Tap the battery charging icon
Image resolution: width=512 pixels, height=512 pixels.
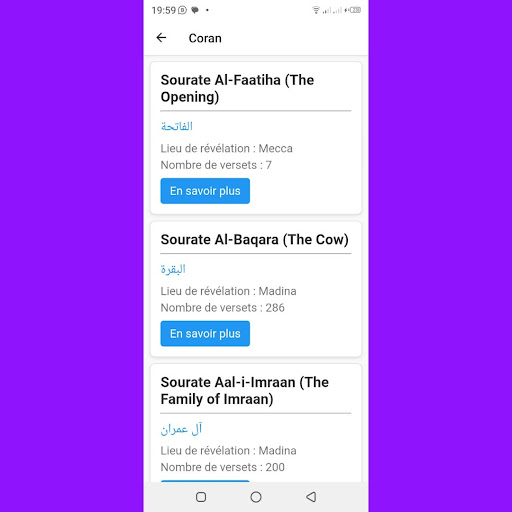[353, 10]
